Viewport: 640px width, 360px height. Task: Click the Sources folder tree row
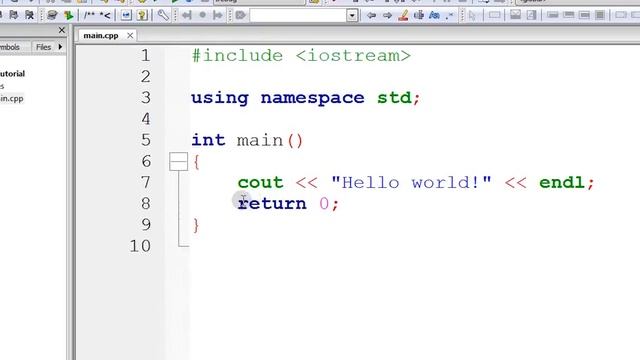click(x=2, y=86)
